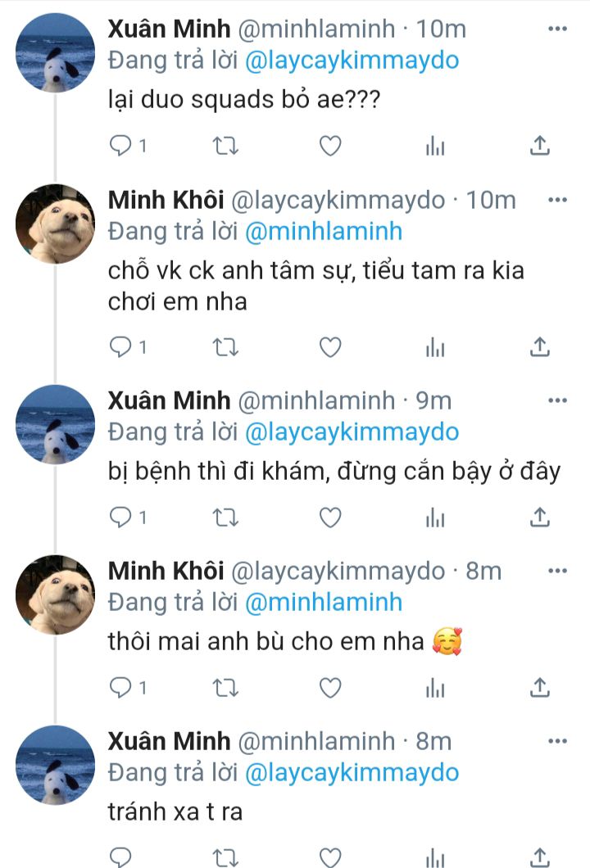This screenshot has width=590, height=868.
Task: Like the "lại duo squads bỏ ae???" tweet
Action: [x=329, y=146]
